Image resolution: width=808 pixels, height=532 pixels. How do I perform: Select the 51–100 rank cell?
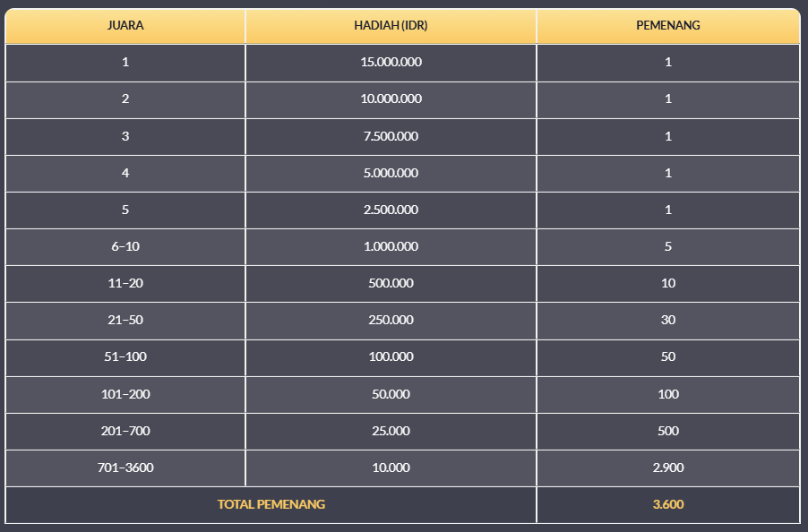(125, 356)
